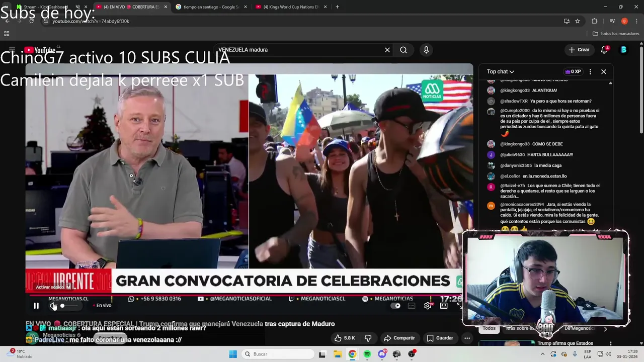Click the search field with VENEZUELA madura

(299, 50)
